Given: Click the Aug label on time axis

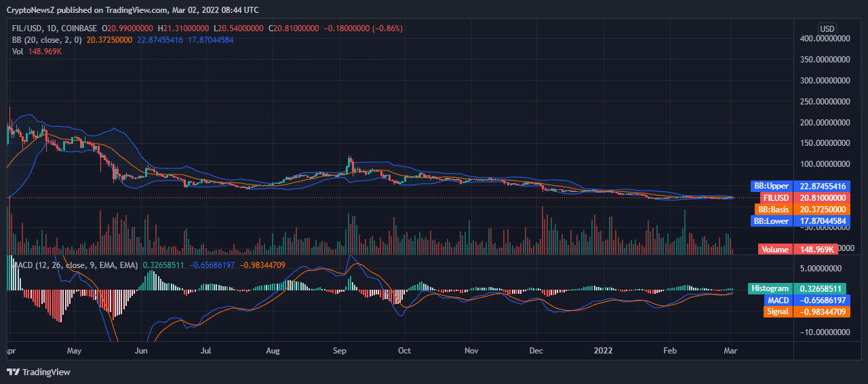Looking at the screenshot, I should [x=273, y=351].
